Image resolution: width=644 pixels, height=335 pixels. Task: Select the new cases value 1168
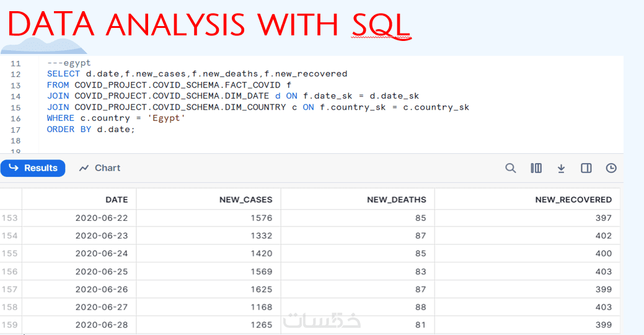coord(262,307)
